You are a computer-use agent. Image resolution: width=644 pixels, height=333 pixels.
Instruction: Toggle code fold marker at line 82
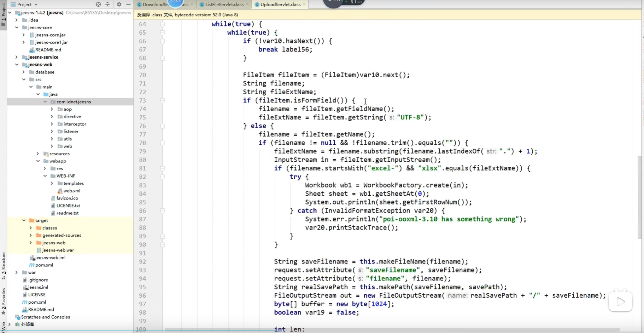click(163, 177)
